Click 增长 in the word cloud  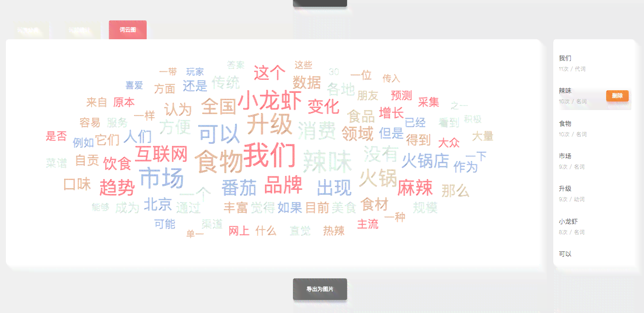(x=391, y=112)
